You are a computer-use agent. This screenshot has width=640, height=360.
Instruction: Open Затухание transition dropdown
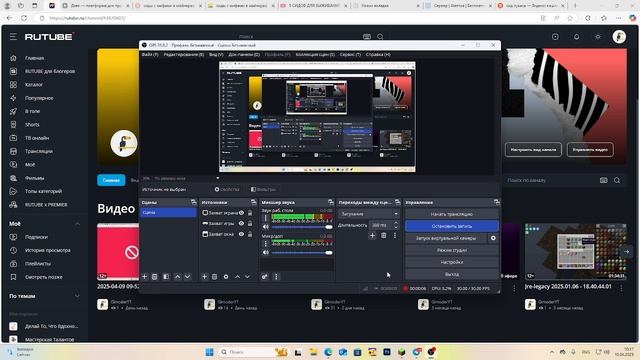coord(369,213)
